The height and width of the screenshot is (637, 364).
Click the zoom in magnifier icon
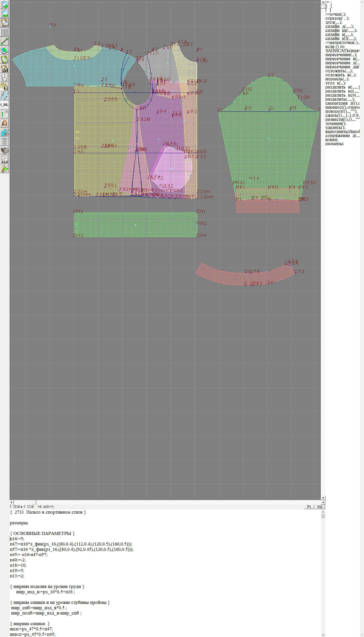coord(5,5)
